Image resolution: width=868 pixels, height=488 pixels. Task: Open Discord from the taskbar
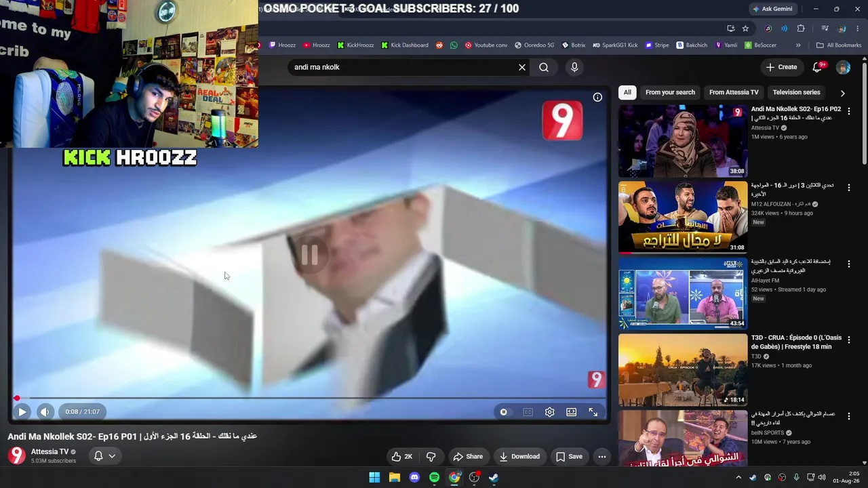point(414,477)
